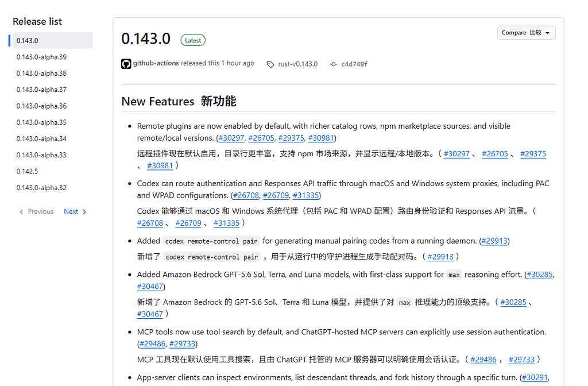This screenshot has width=588, height=386.
Task: Click the Next pagination chevron
Action: click(84, 211)
